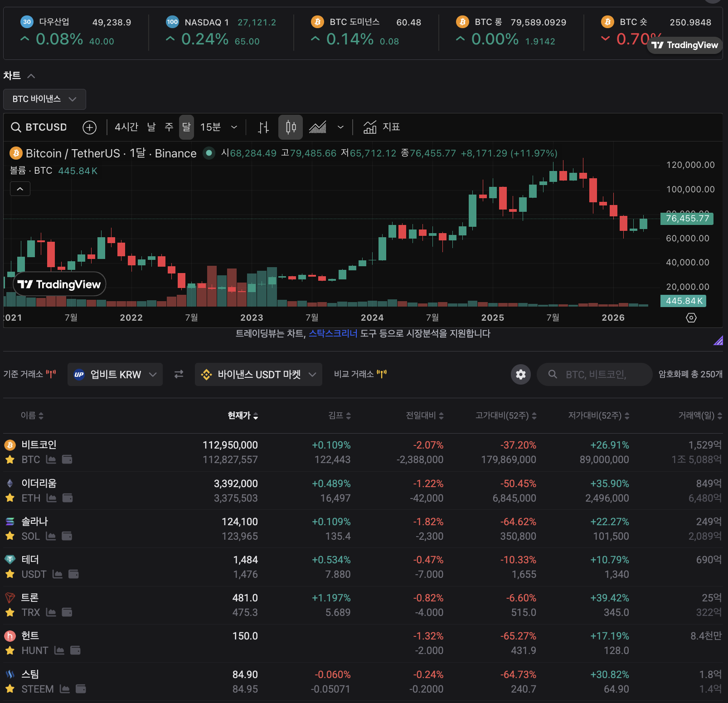This screenshot has width=728, height=703.
Task: Open the wallet icon for BTC row
Action: click(x=67, y=459)
